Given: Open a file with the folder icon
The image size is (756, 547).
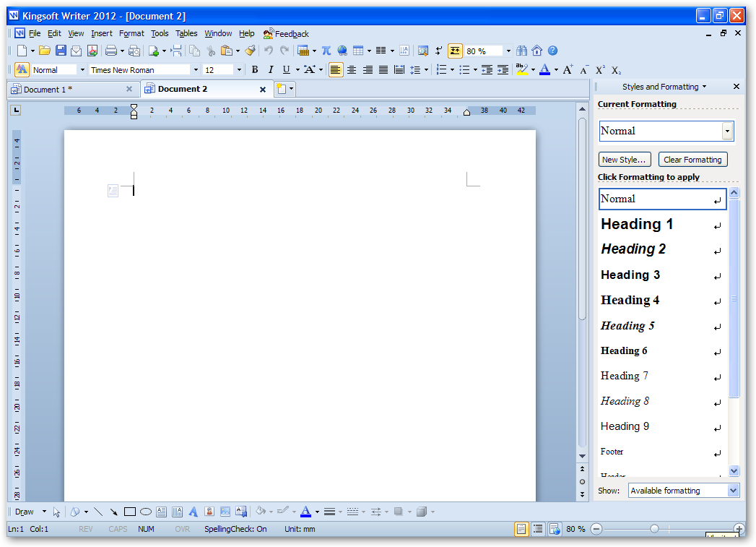Looking at the screenshot, I should click(x=45, y=51).
